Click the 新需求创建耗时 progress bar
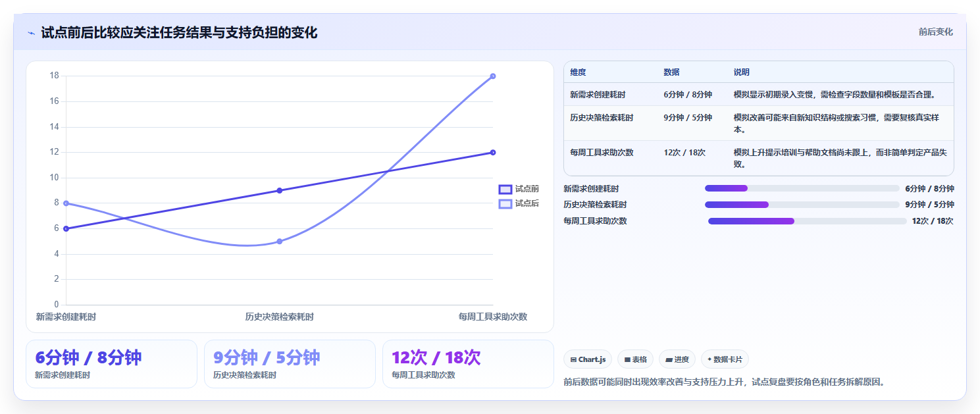The height and width of the screenshot is (414, 980). [x=802, y=188]
